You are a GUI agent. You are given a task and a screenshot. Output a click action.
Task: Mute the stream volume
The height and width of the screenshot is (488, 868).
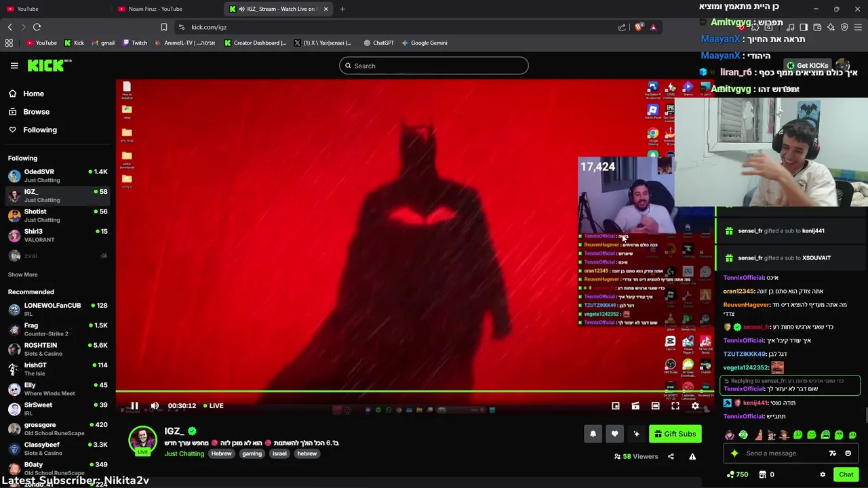tap(155, 406)
